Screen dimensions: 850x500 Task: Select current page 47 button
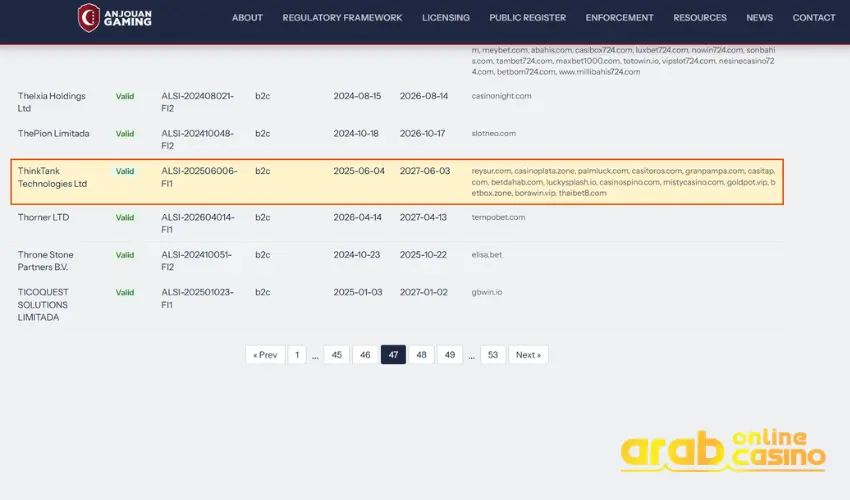[x=393, y=355]
